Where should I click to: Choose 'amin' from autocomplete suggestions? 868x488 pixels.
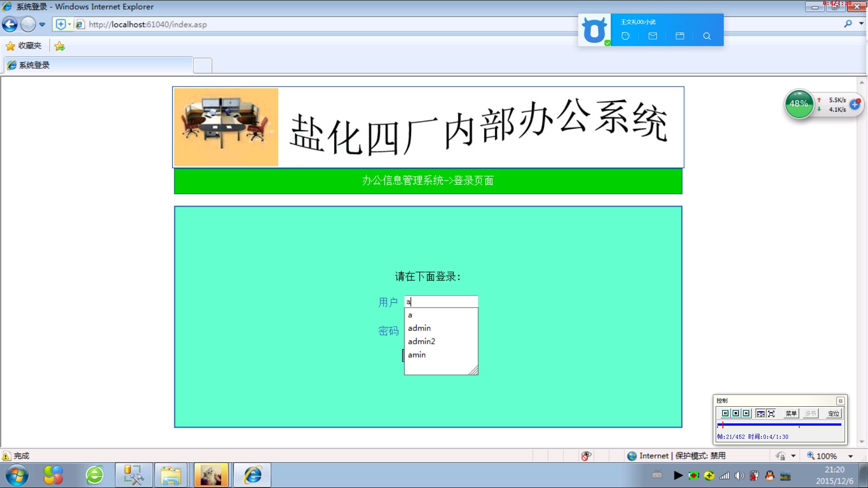pos(441,355)
